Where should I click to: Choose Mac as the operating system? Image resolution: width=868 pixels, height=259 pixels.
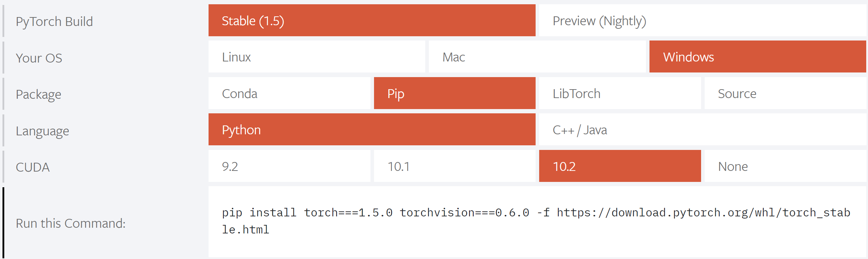pos(537,57)
